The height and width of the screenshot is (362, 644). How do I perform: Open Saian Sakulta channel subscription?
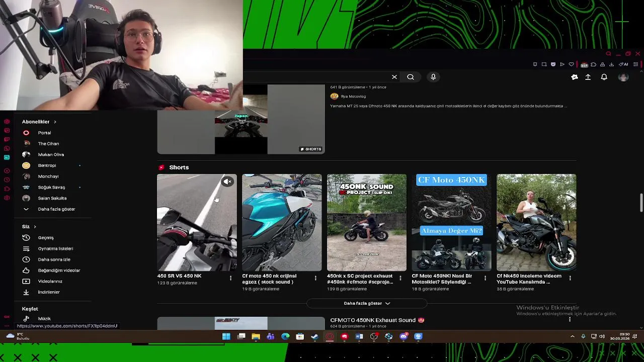[52, 198]
